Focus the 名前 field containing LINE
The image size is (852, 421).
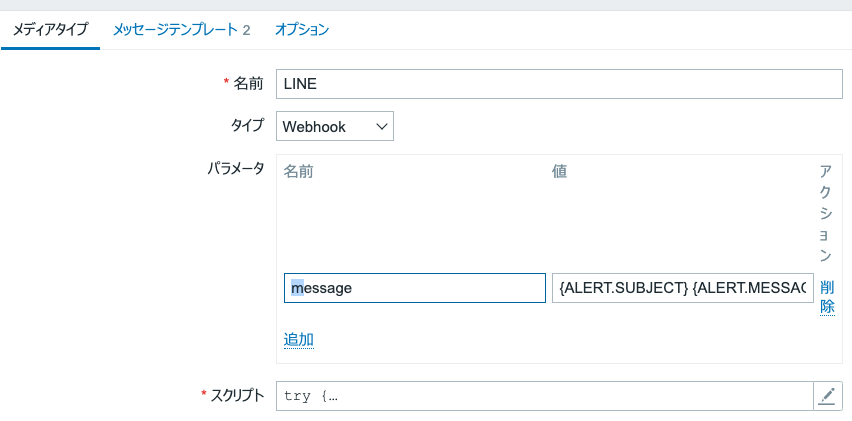tap(559, 84)
